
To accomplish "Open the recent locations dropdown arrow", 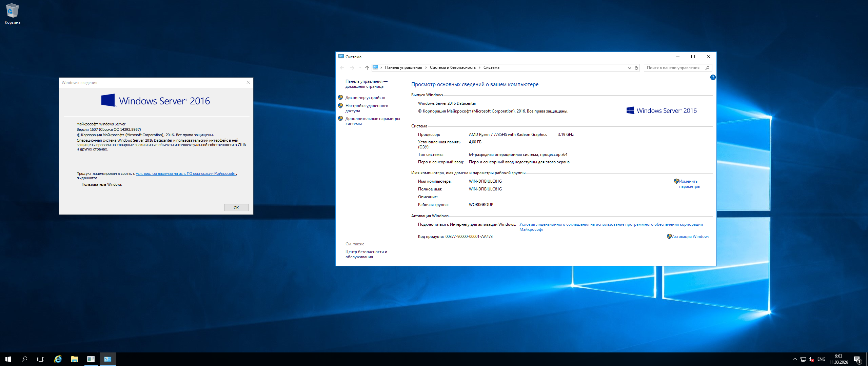I will click(360, 68).
